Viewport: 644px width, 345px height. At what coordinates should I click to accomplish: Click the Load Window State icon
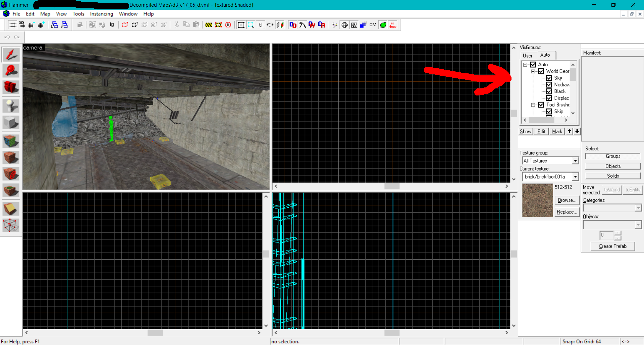(x=54, y=25)
